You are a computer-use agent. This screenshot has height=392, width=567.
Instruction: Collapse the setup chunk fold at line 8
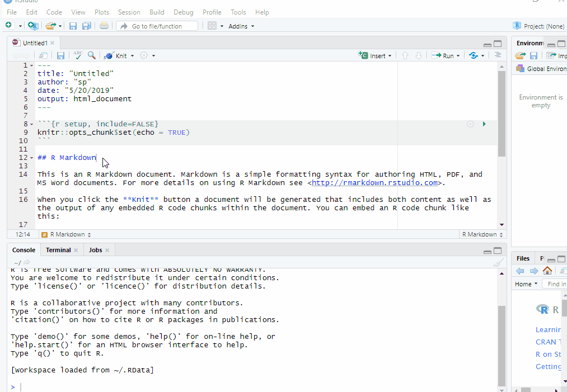32,124
